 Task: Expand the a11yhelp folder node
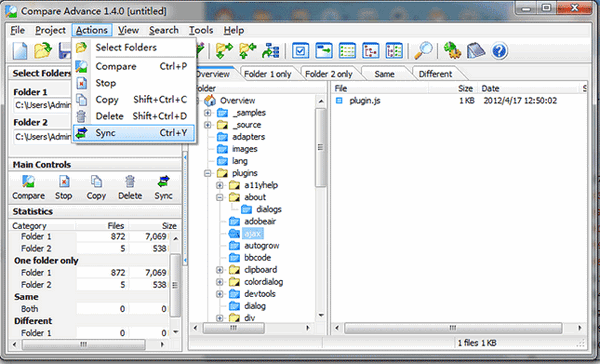coord(220,185)
